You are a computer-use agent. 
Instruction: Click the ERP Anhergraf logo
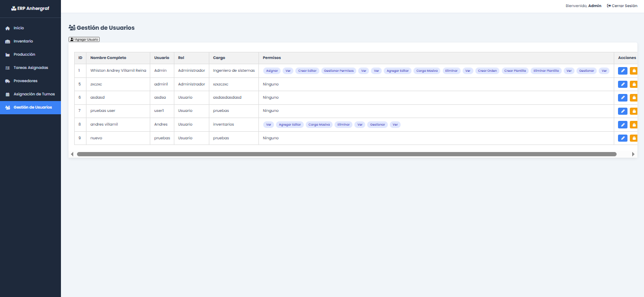[30, 8]
